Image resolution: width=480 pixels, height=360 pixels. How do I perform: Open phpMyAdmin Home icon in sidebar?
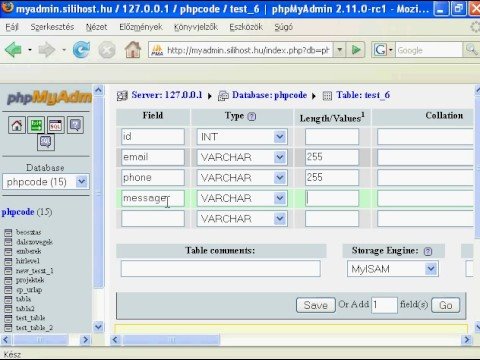pyautogui.click(x=17, y=125)
